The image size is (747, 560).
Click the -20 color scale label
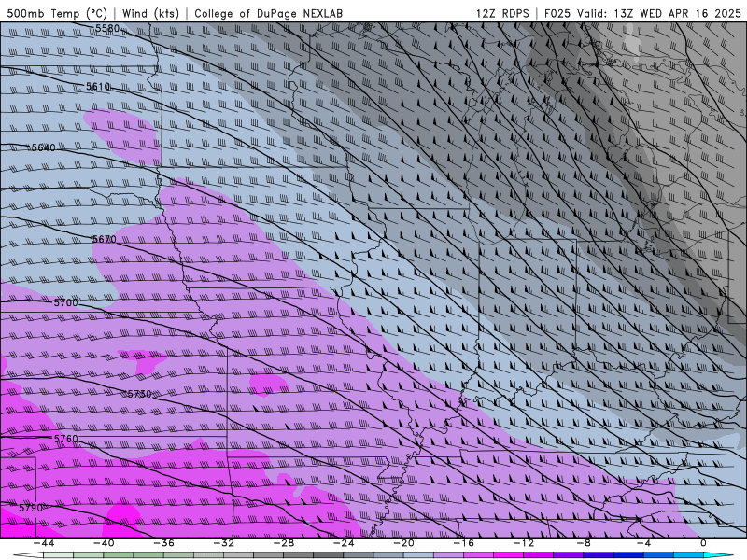tap(404, 543)
